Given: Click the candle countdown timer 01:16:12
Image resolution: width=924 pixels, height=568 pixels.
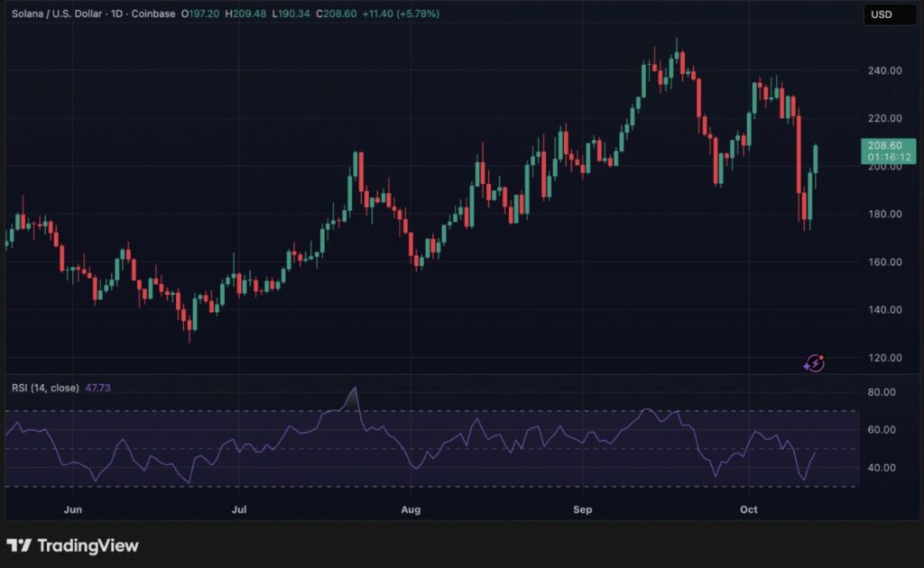Looking at the screenshot, I should 889,157.
